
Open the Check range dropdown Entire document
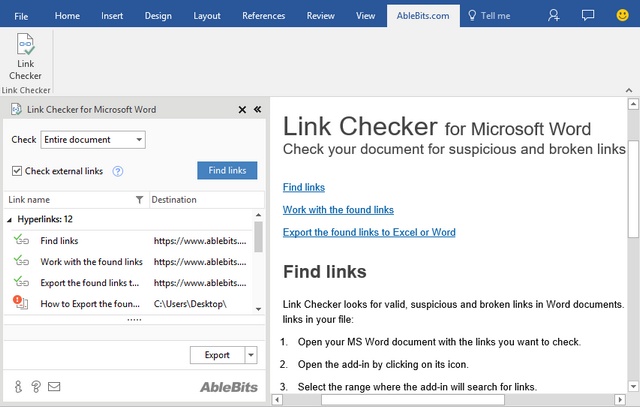(x=93, y=140)
